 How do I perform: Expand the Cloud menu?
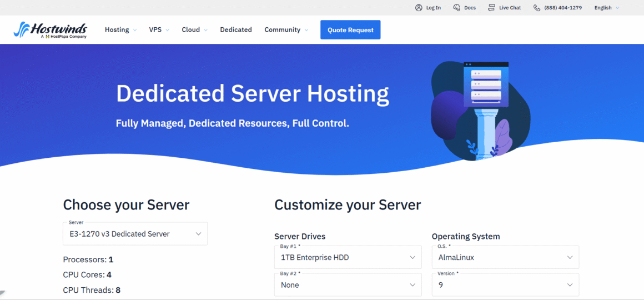[195, 29]
